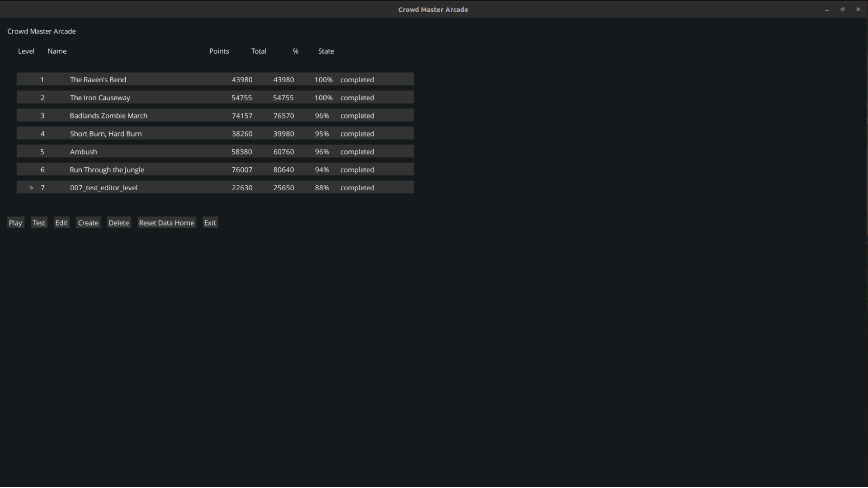Select the Ambush level
868x488 pixels.
point(215,151)
